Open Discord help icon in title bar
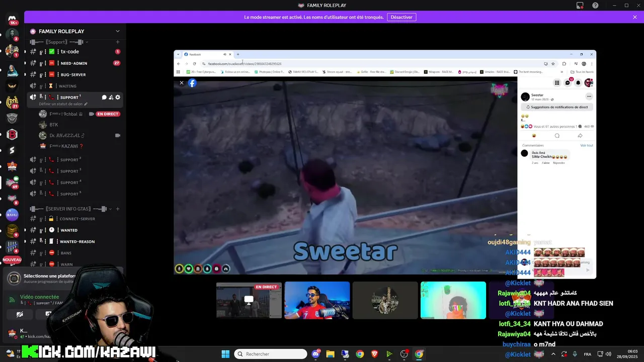 595,6
